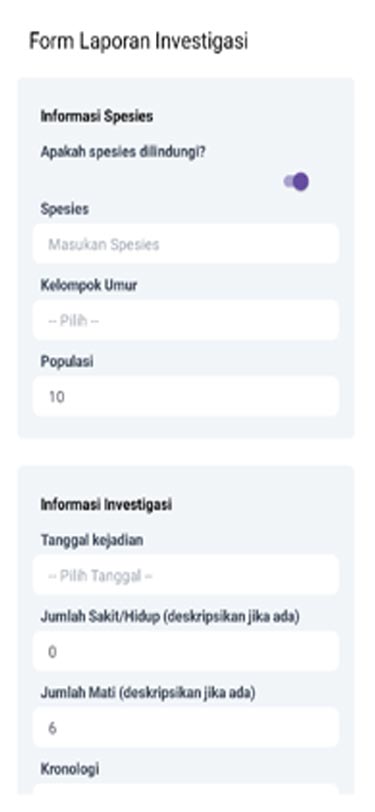Toggle the protected species switch
Screen dimensions: 375x812
tap(296, 182)
